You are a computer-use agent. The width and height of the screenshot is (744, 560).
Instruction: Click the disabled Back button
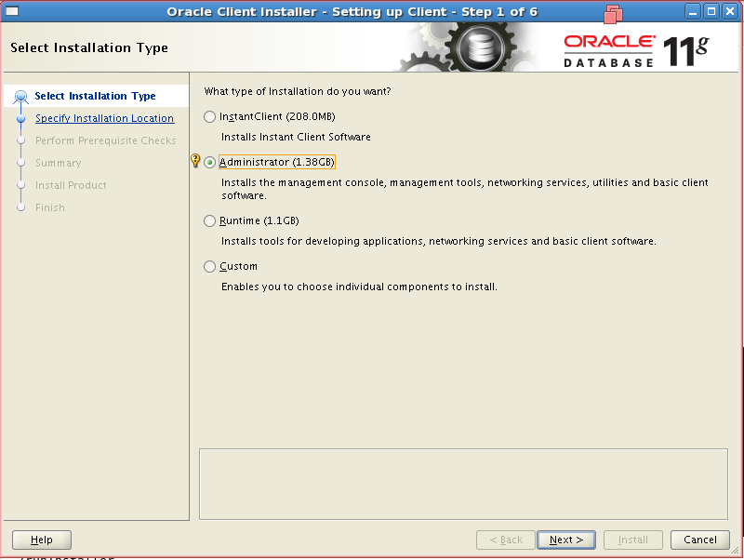pos(506,540)
